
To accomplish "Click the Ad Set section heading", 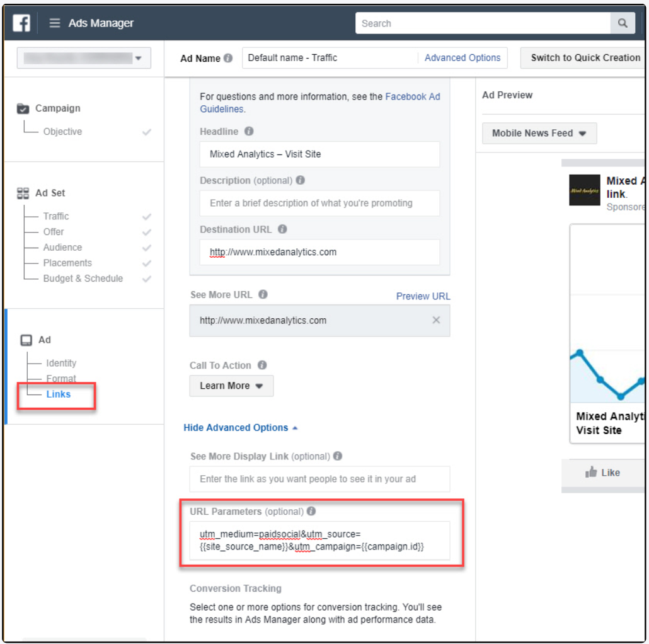I will click(50, 193).
